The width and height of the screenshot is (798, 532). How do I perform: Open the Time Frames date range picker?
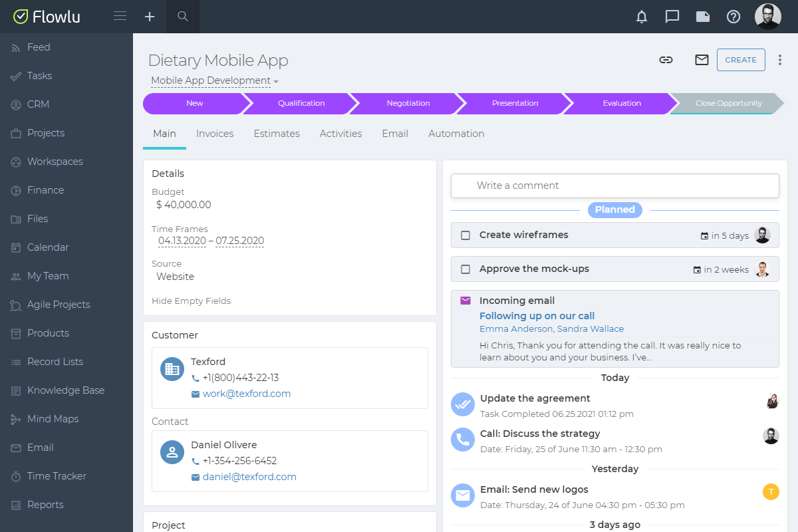tap(211, 241)
